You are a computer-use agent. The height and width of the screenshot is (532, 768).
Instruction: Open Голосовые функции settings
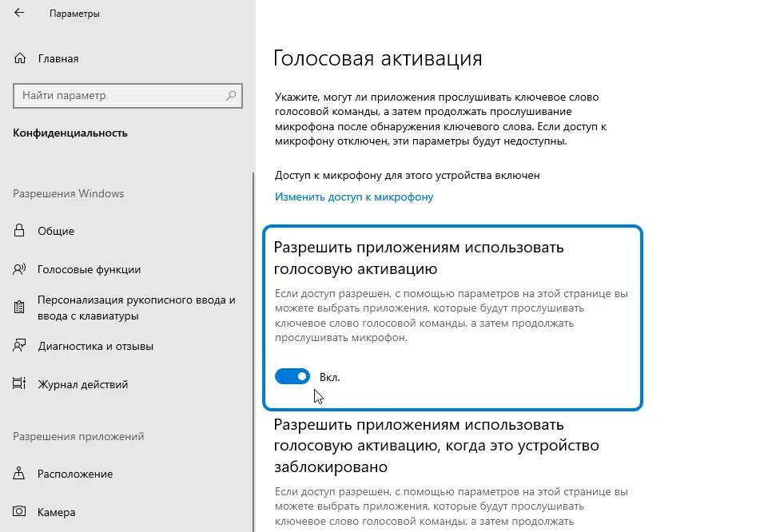tap(90, 269)
